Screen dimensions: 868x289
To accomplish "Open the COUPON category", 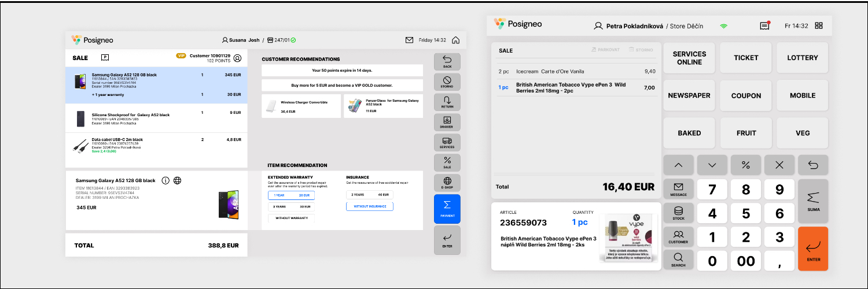I will click(746, 95).
